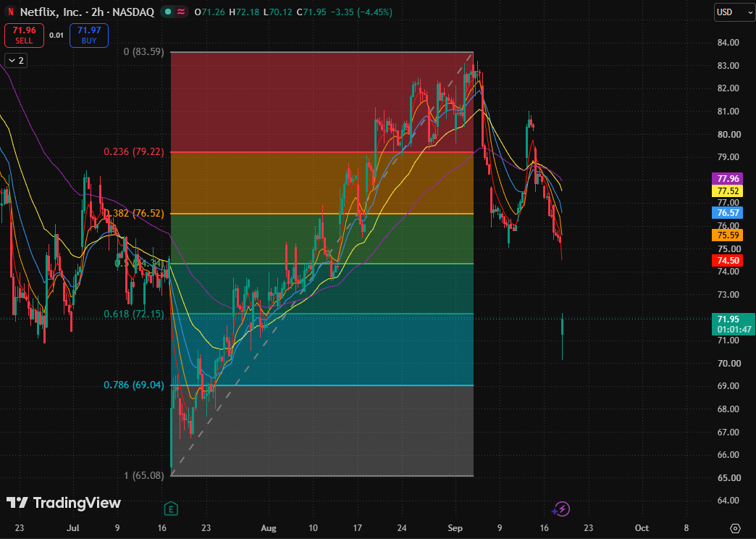Click the 70.00 price axis value

728,364
